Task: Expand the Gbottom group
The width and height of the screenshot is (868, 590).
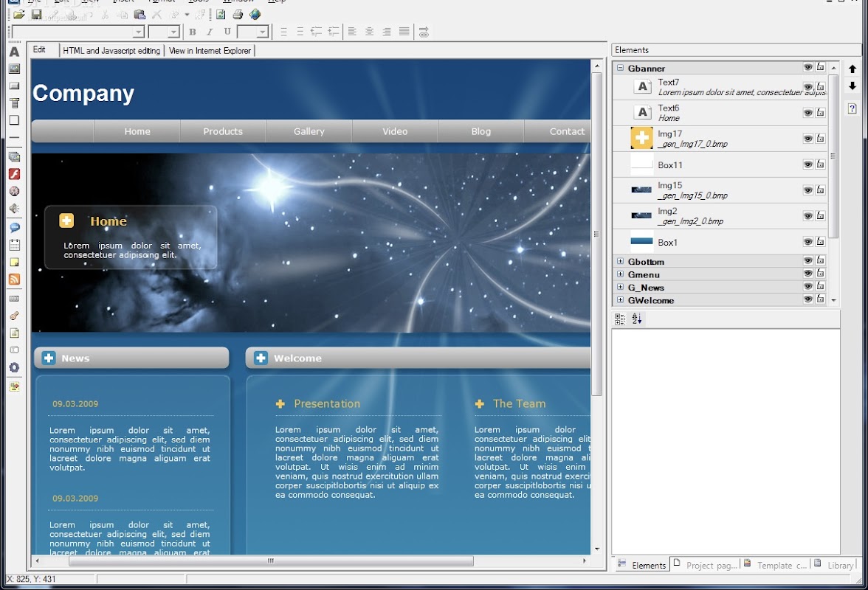Action: (x=620, y=261)
